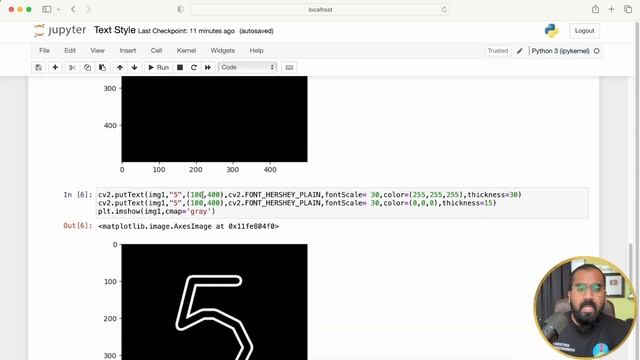Image resolution: width=640 pixels, height=360 pixels.
Task: Go back in Safari
Action: tap(73, 9)
